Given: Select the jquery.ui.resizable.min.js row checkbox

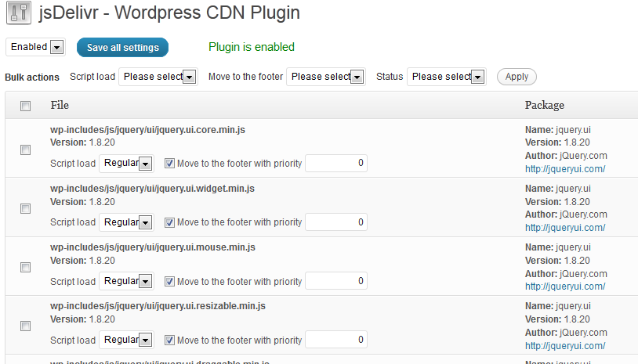Looking at the screenshot, I should coord(25,326).
